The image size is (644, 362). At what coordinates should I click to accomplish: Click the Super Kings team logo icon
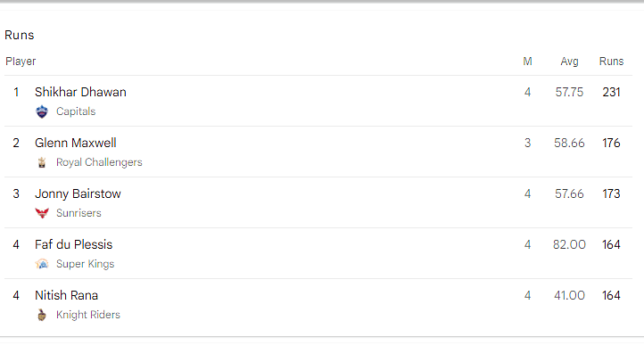click(42, 264)
